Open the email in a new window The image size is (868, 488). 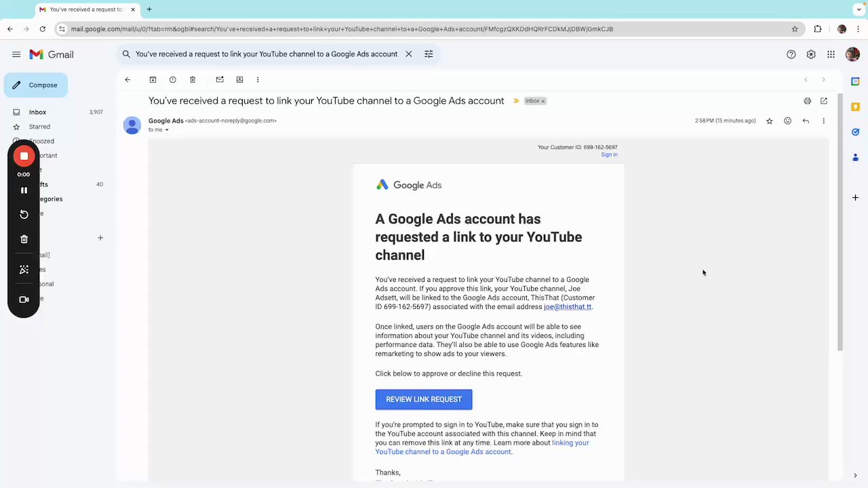(x=824, y=101)
